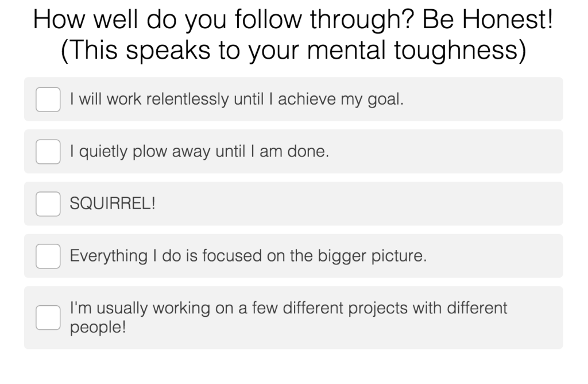Select the SQUIRREL! checkbox
588x384 pixels.
(48, 204)
